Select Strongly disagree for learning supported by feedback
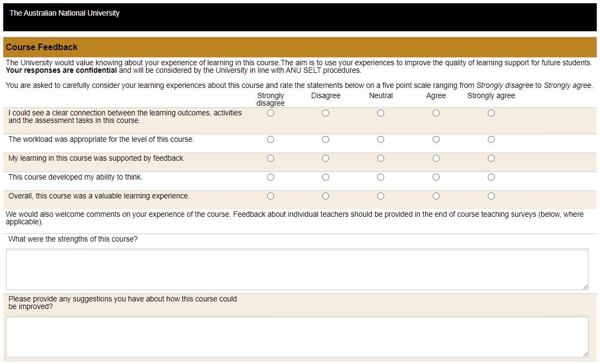This screenshot has height=364, width=600. 270,158
